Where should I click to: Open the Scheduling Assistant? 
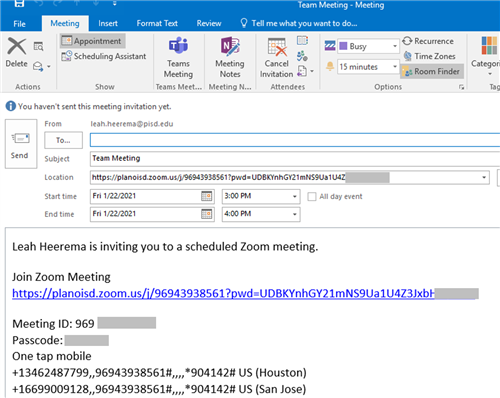[104, 56]
